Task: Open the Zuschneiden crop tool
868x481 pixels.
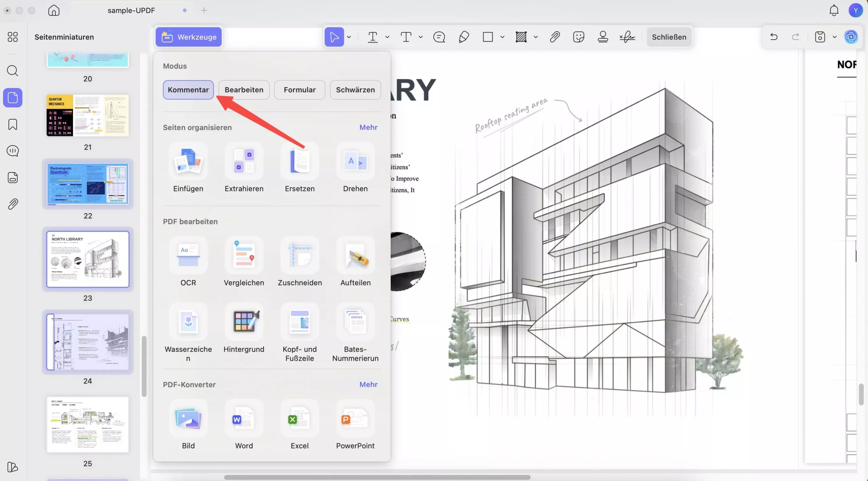Action: point(300,255)
